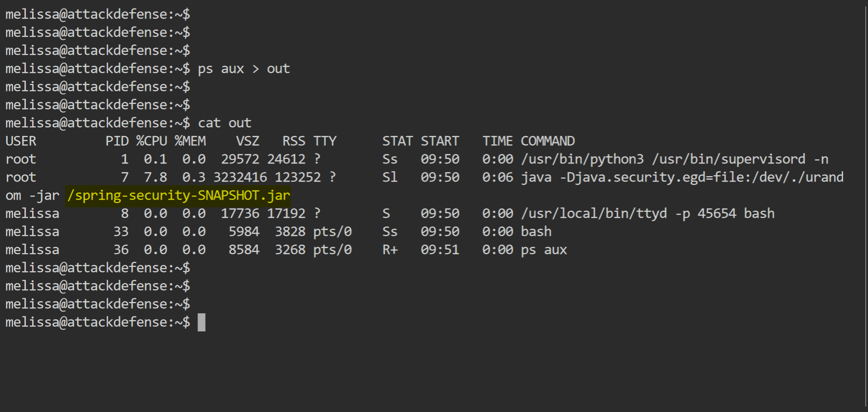The width and height of the screenshot is (868, 412).
Task: Click the RSS column header
Action: 293,141
